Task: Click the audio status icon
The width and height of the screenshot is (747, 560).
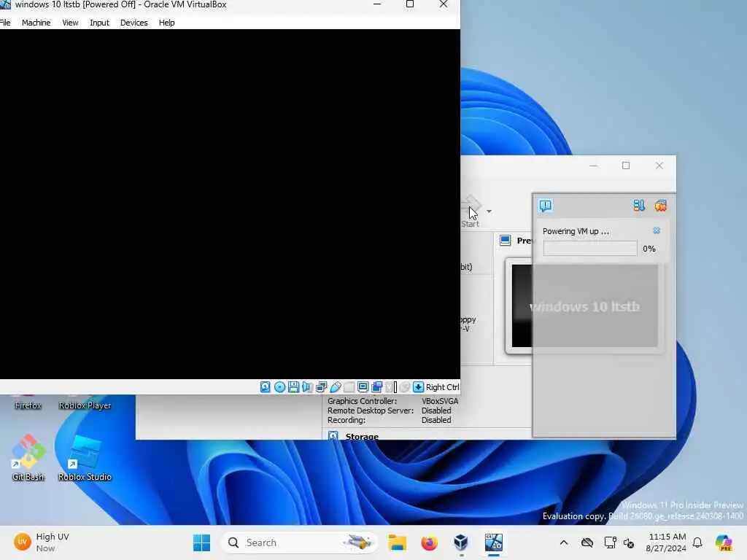Action: (x=307, y=387)
